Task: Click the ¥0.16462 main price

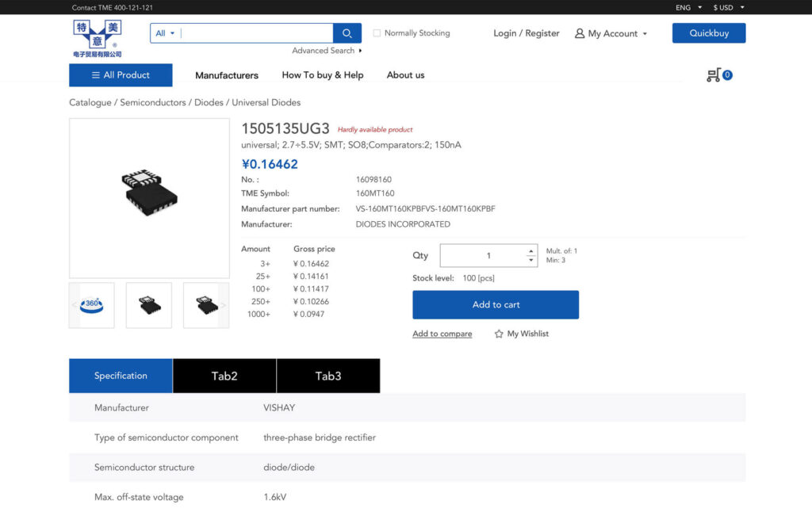Action: [270, 164]
